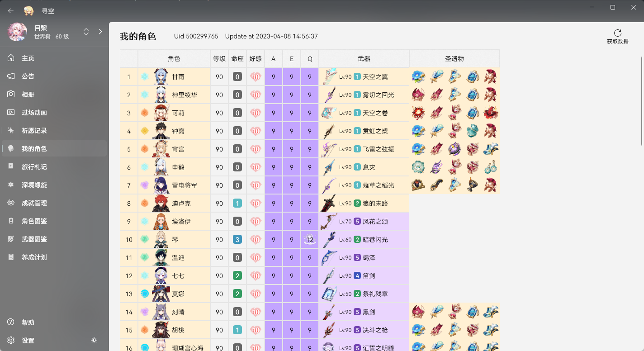Click the 等级 column header

click(x=219, y=59)
